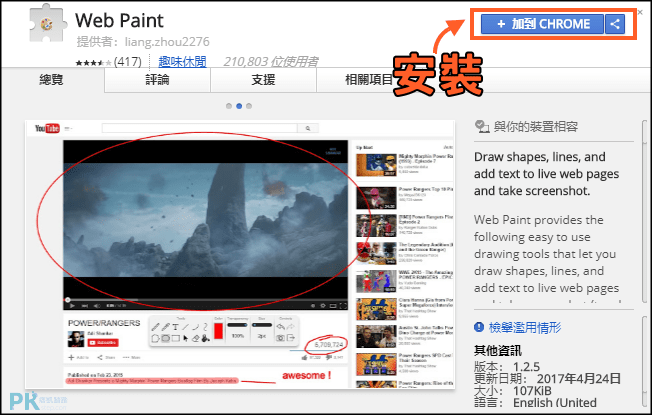The image size is (652, 415).
Task: Select the third carousel dot
Action: 249,106
